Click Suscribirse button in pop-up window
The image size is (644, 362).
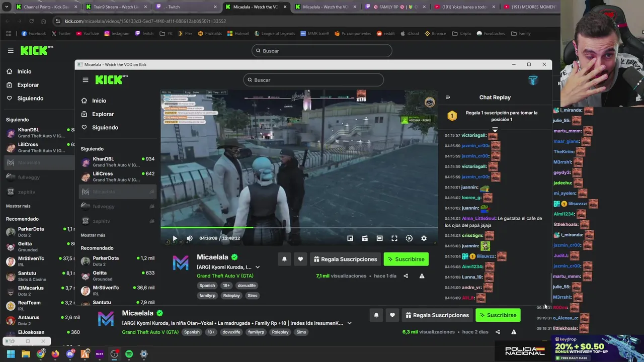(406, 259)
